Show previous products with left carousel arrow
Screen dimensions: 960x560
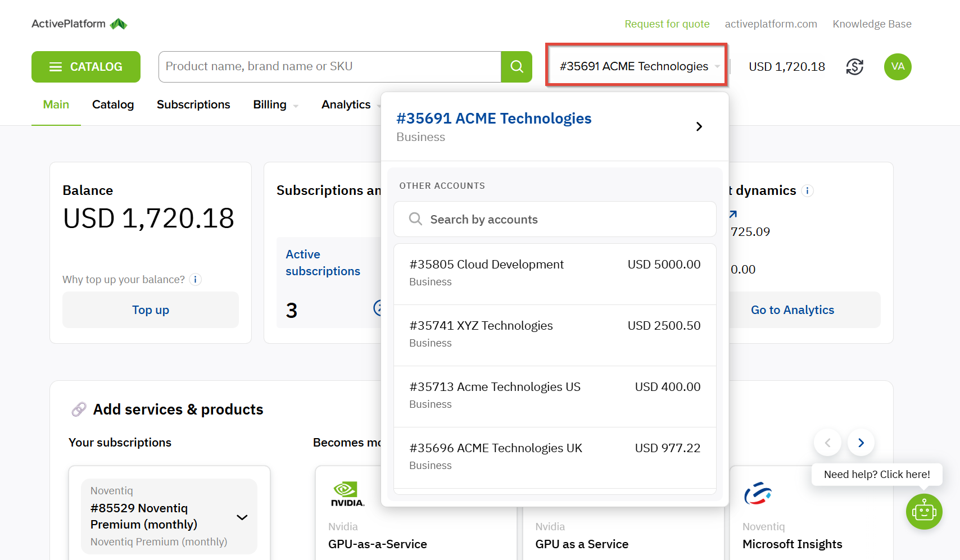tap(827, 443)
